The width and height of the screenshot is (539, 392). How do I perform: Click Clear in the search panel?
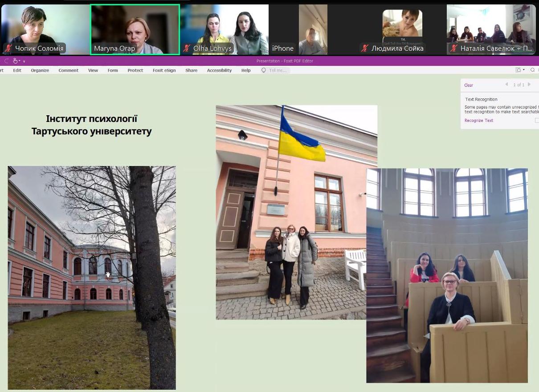click(469, 85)
